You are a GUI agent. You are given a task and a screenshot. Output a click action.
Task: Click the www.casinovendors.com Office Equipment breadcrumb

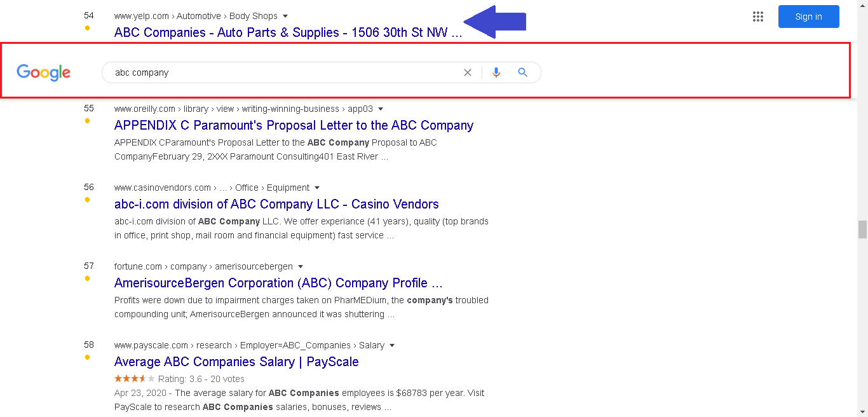(x=212, y=188)
